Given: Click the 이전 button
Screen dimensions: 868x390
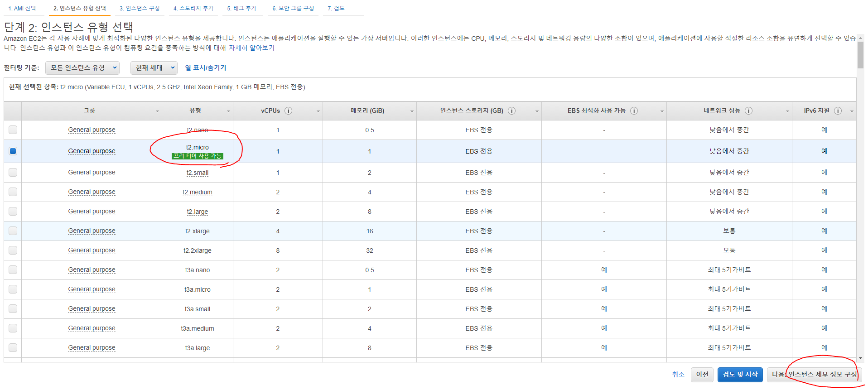Looking at the screenshot, I should 702,375.
